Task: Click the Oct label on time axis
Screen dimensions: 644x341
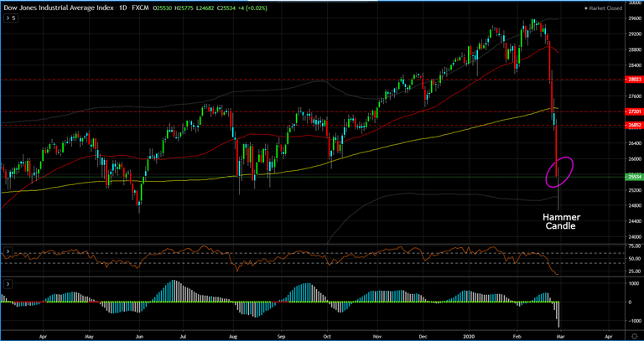Action: pyautogui.click(x=328, y=336)
